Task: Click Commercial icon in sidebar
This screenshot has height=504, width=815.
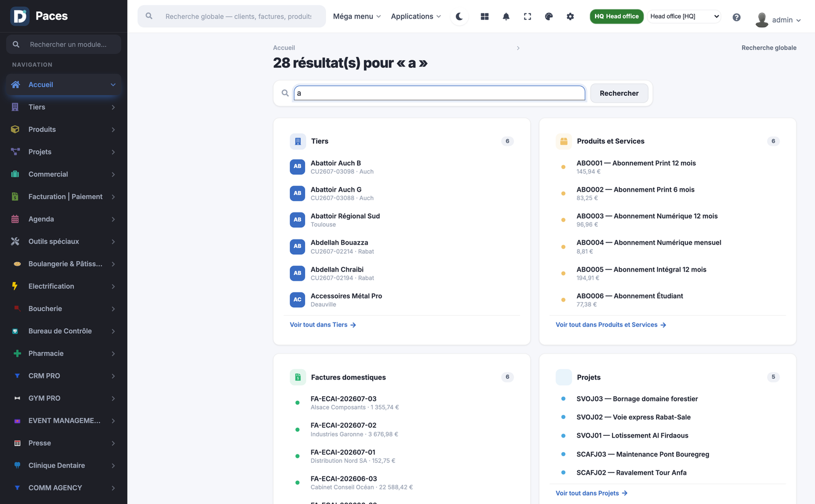Action: (x=15, y=174)
